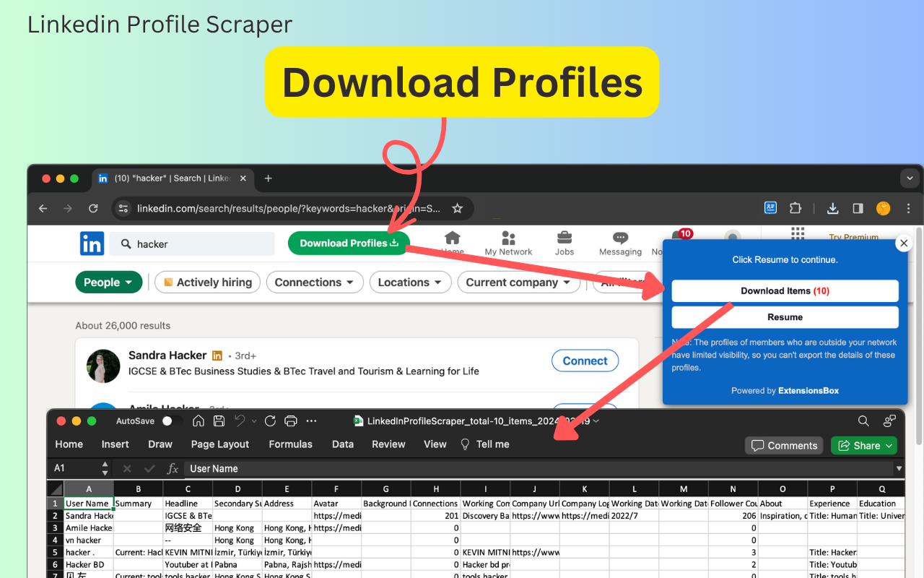Click the LinkedIn logo icon
Image resolution: width=924 pixels, height=578 pixels.
[92, 243]
